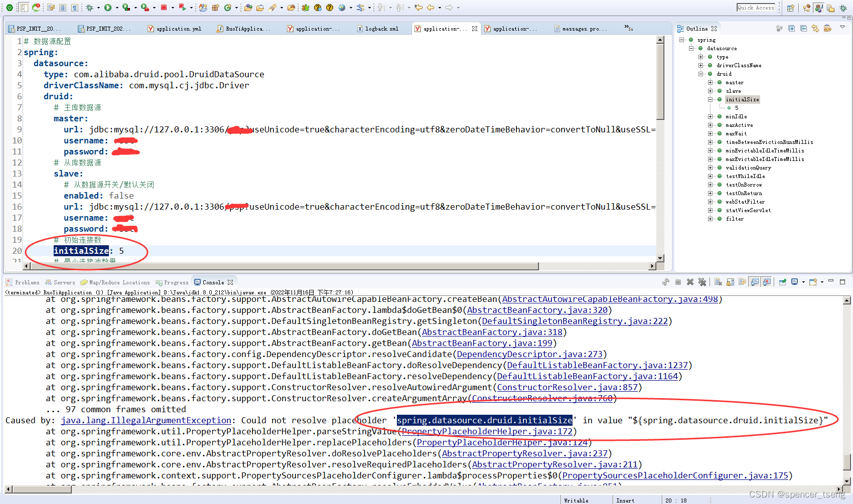Open DependencyDescriptor.java:273 stack trace link
This screenshot has width=853, height=504.
(x=529, y=354)
